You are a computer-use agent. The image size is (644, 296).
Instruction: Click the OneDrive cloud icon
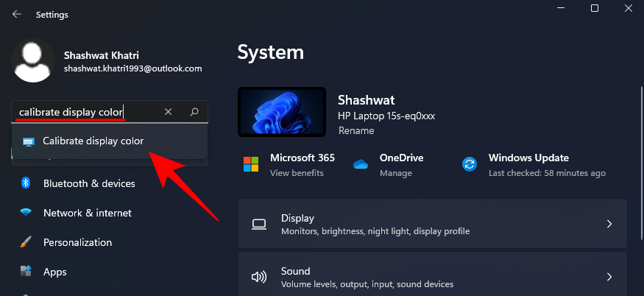click(361, 164)
